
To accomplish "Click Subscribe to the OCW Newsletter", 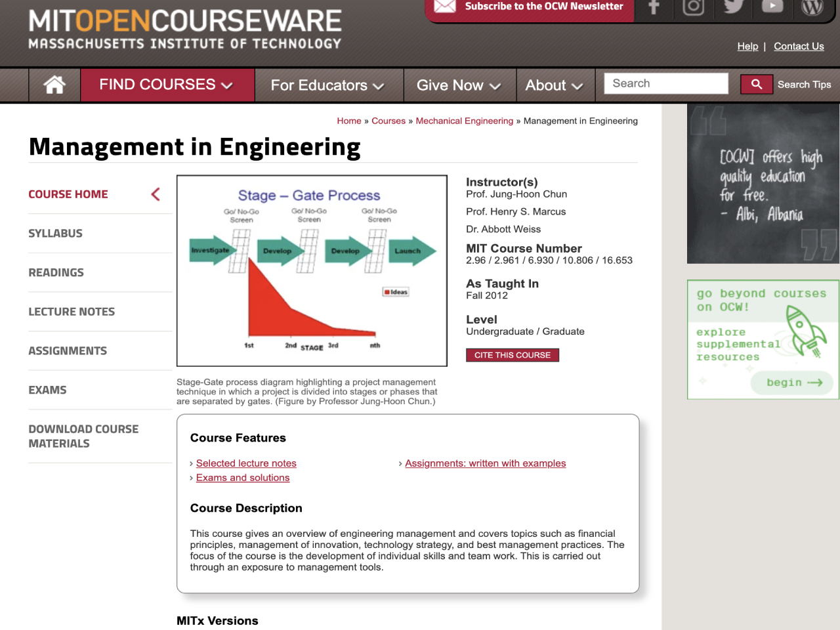I will pyautogui.click(x=544, y=6).
